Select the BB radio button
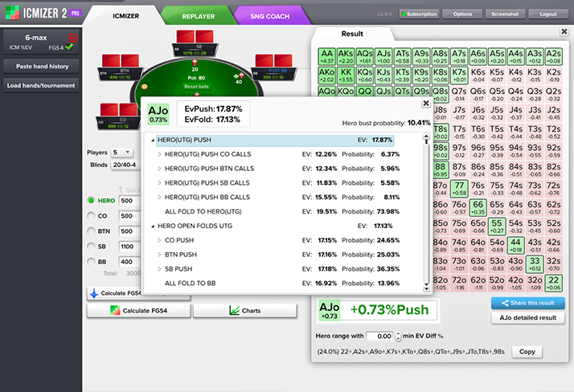The image size is (574, 392). (x=91, y=262)
